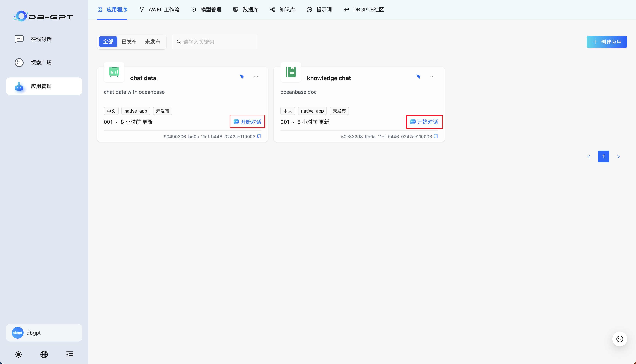Copy the knowledge chat app ID
This screenshot has height=364, width=636.
436,136
